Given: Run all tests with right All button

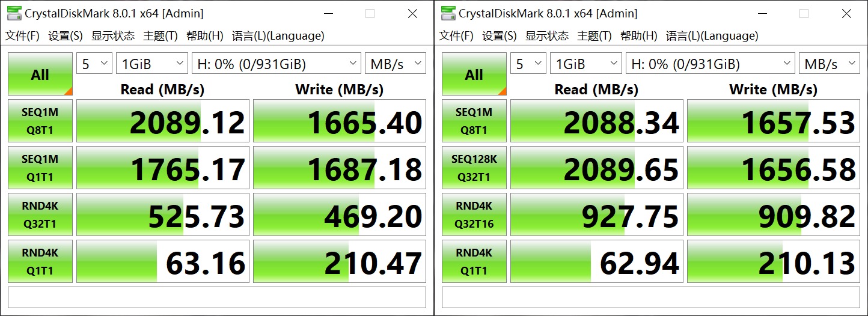Looking at the screenshot, I should [x=474, y=74].
